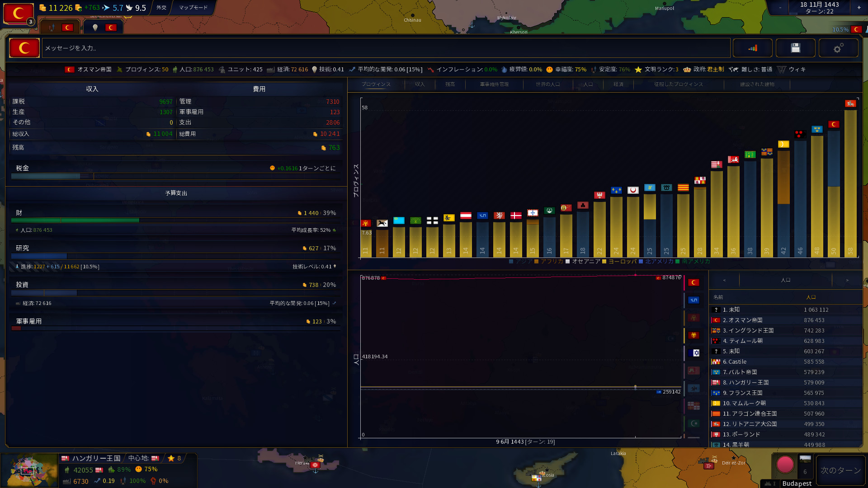The height and width of the screenshot is (488, 868).
Task: Toggle the blue flag in graph legend
Action: (693, 300)
